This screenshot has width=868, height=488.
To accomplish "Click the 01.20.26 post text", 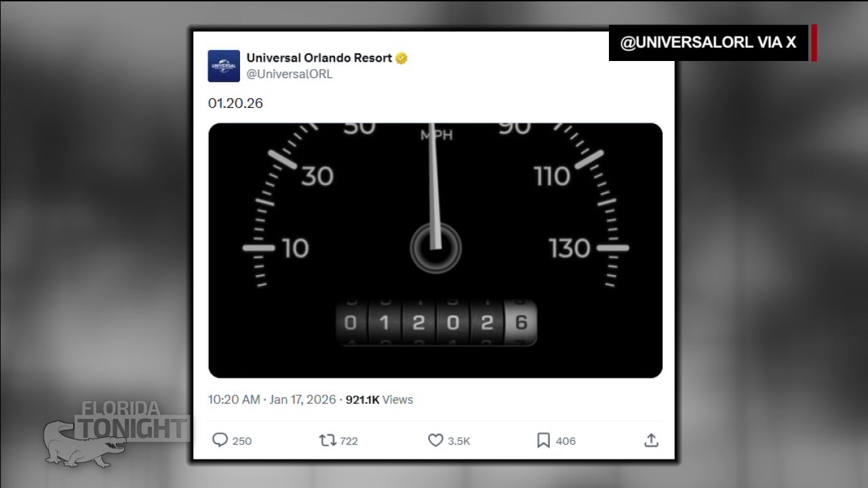I will tap(235, 103).
